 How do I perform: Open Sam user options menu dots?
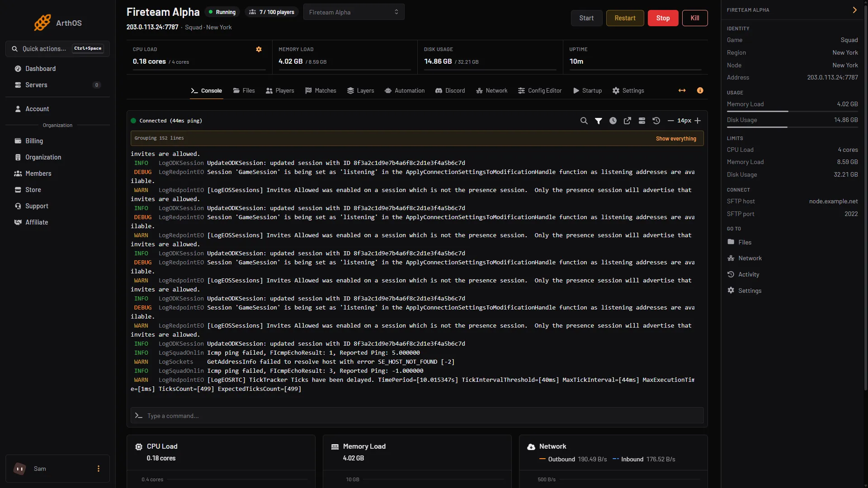pyautogui.click(x=99, y=469)
